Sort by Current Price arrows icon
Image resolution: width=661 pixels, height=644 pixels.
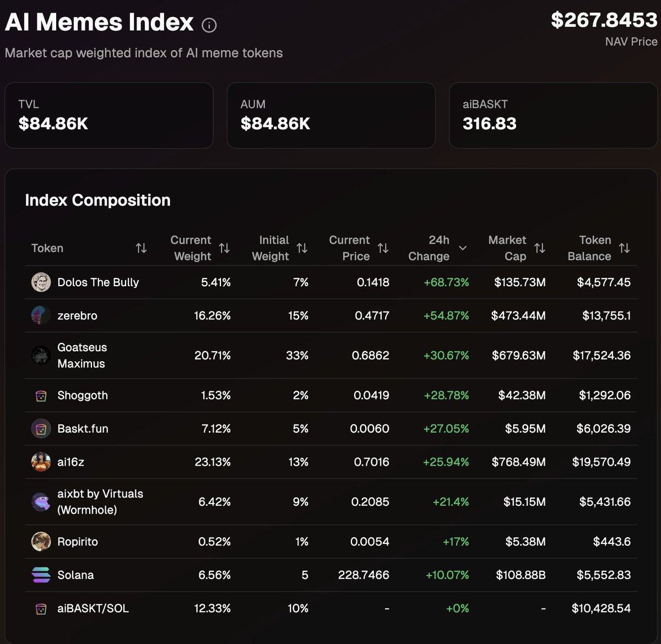[x=383, y=248]
